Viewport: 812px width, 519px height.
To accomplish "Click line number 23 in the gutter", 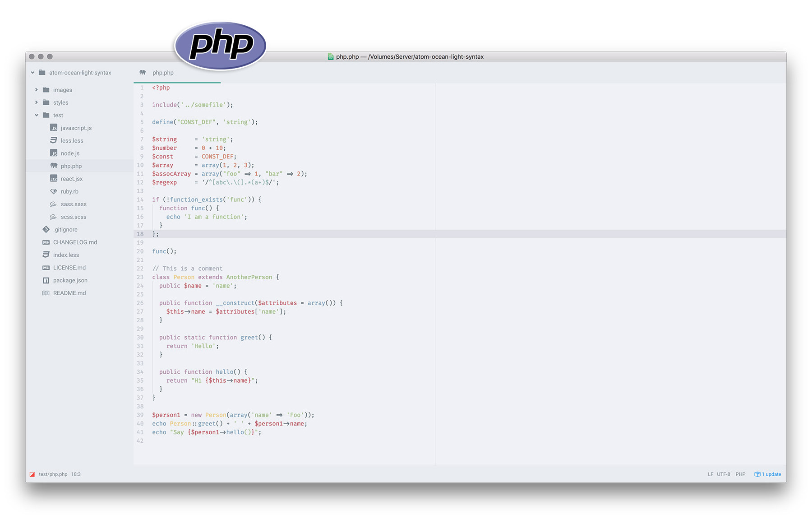I will (x=140, y=277).
